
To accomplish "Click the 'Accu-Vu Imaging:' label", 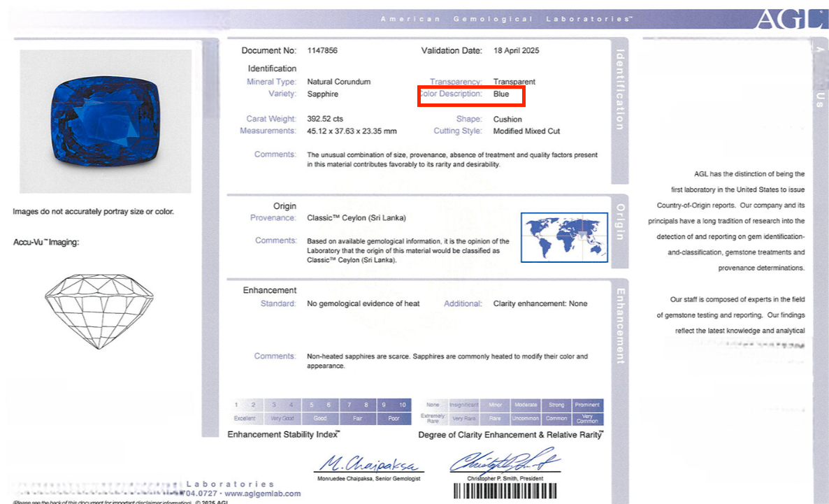I will pos(46,243).
